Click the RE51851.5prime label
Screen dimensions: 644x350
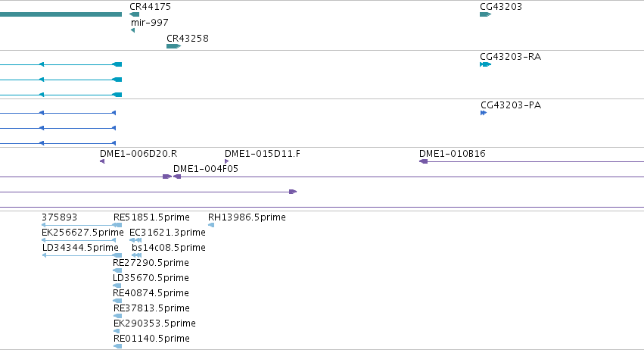[x=151, y=217]
